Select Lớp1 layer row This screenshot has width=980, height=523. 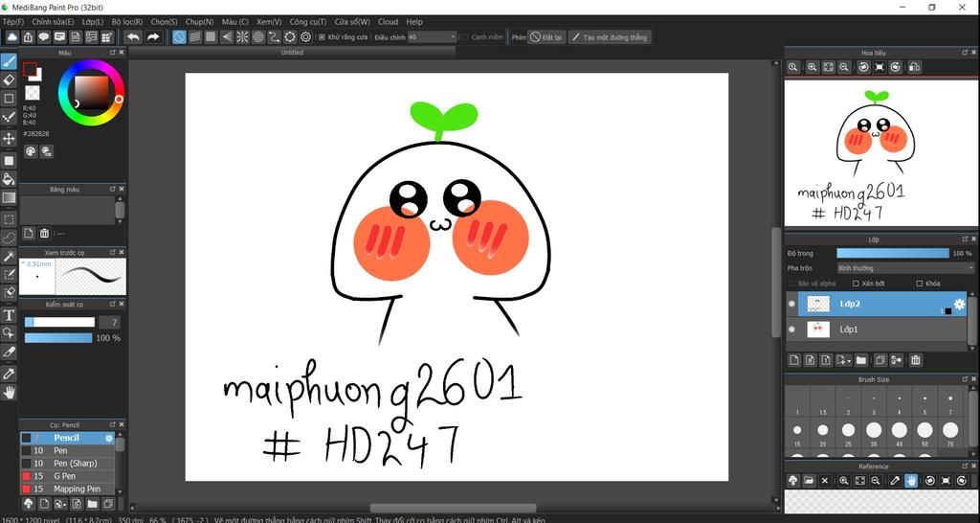[x=877, y=330]
